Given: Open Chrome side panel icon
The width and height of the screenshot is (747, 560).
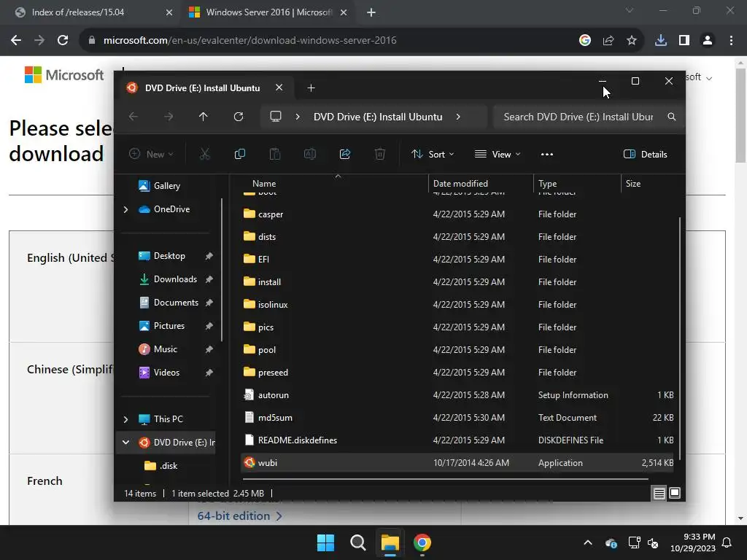Looking at the screenshot, I should [684, 41].
